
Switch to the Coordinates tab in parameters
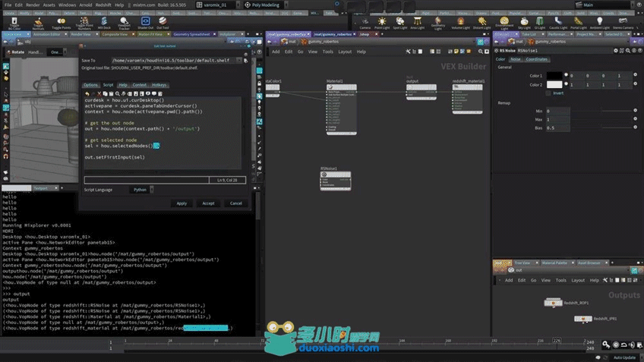click(x=536, y=59)
